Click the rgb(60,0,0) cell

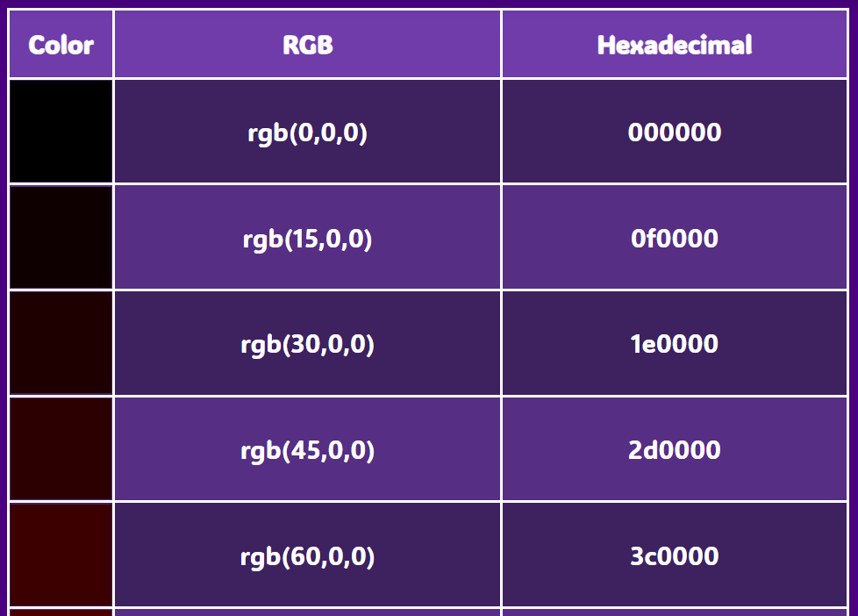click(307, 555)
